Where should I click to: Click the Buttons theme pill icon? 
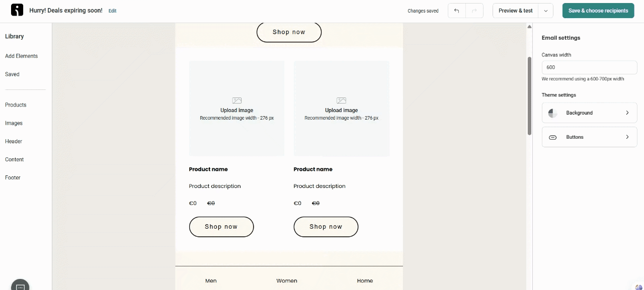pyautogui.click(x=552, y=137)
